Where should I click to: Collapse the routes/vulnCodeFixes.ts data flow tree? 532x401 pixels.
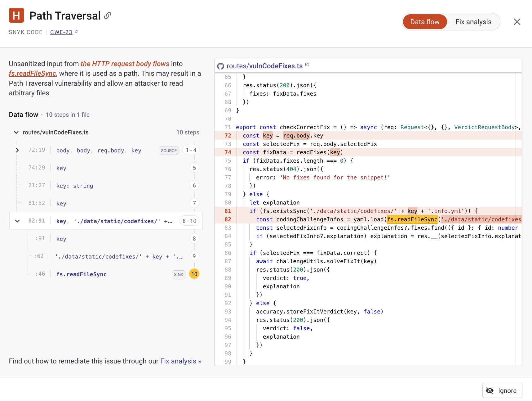click(16, 132)
